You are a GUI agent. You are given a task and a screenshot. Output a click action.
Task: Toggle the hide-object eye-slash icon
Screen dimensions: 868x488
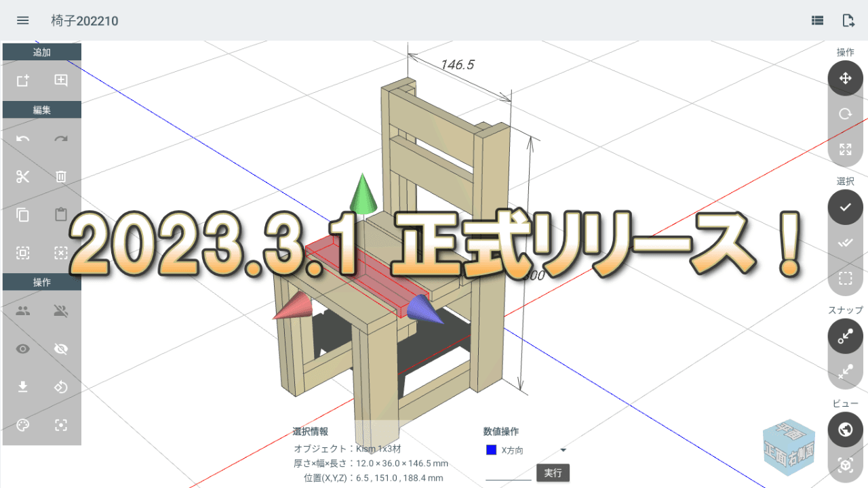click(x=61, y=348)
